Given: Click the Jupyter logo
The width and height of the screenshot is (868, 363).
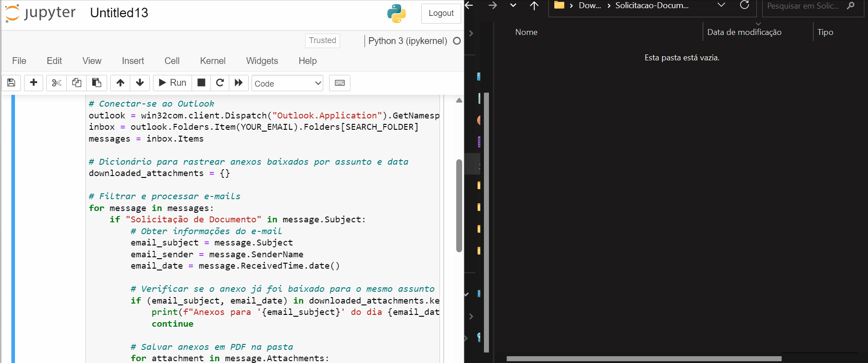Looking at the screenshot, I should point(40,13).
